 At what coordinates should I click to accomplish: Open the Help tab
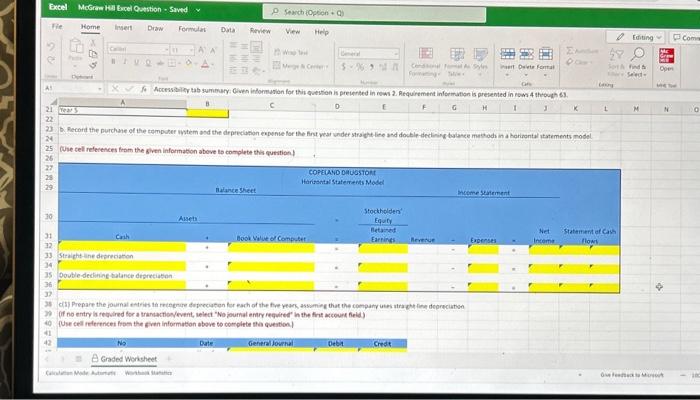(x=321, y=32)
